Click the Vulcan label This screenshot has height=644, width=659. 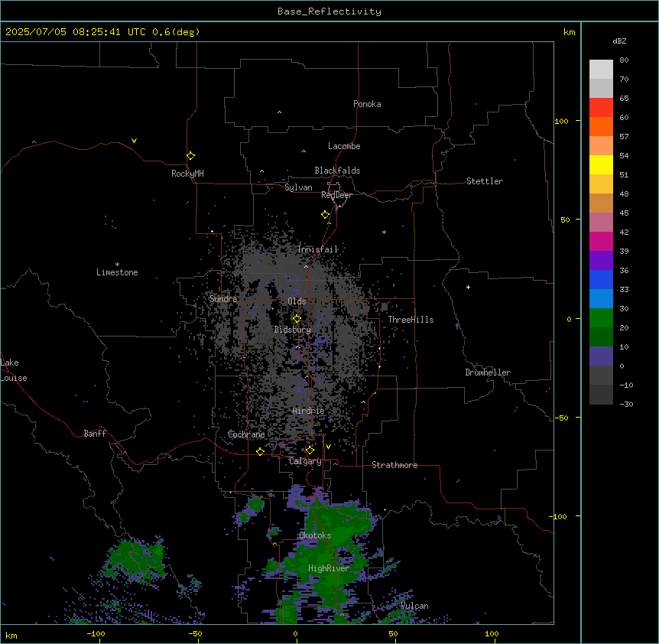point(414,607)
